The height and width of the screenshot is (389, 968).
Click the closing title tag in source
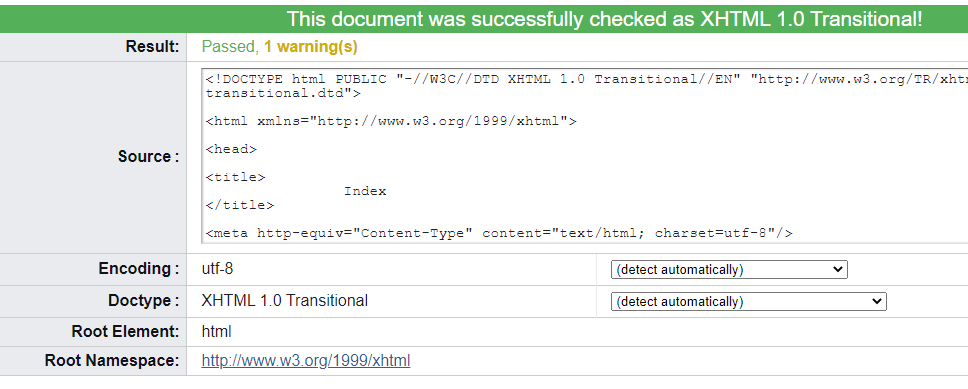coord(240,205)
